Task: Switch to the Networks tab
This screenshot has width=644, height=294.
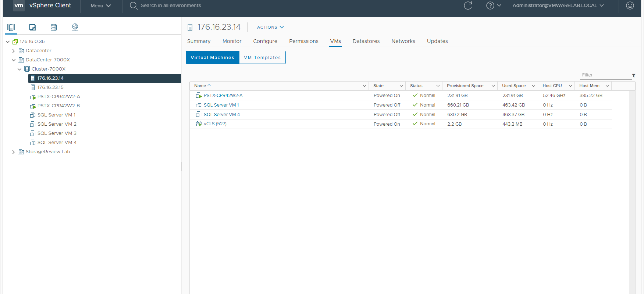Action: [403, 41]
